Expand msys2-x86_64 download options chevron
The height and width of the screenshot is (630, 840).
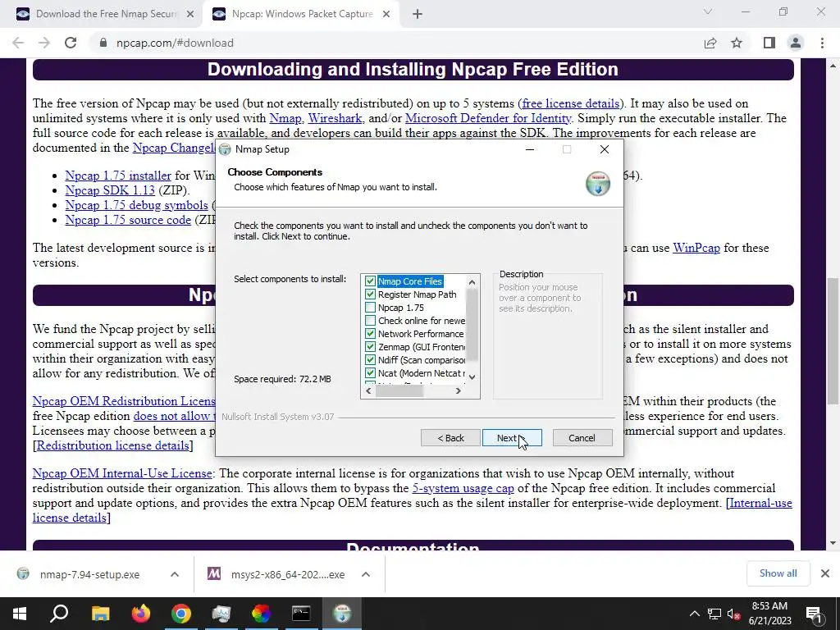pyautogui.click(x=366, y=574)
